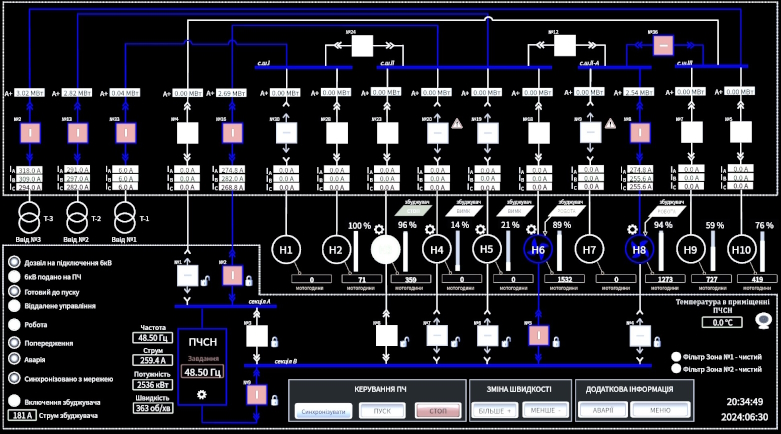Click closed lock beside H8 lower breaker
Viewport: 781px width, 434px height.
[657, 342]
